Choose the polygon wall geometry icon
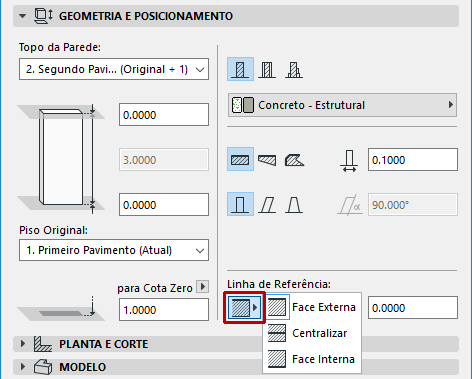Screen dimensions: 472x379 tap(294, 160)
